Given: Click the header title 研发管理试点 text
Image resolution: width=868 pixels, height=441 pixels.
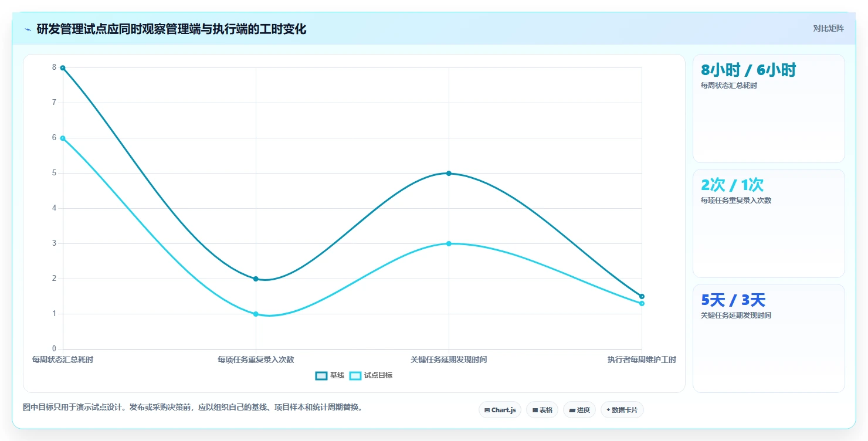Looking at the screenshot, I should tap(171, 29).
